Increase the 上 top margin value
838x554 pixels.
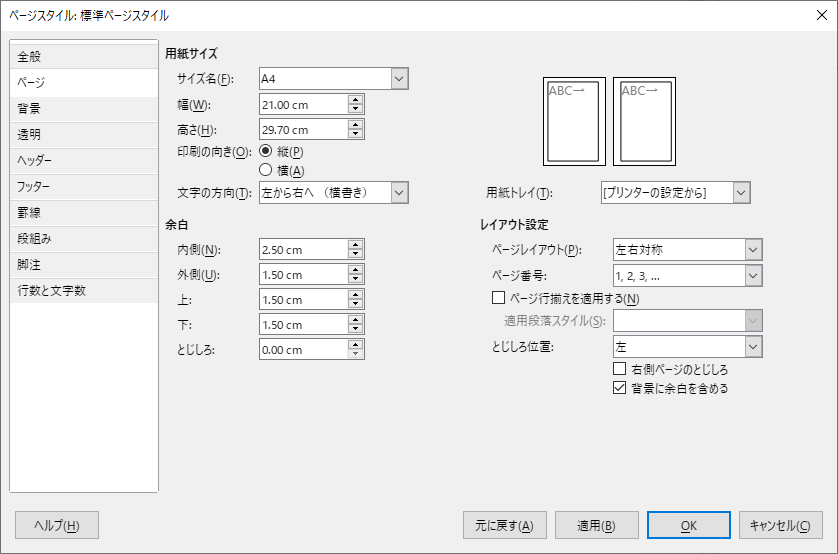tap(355, 295)
